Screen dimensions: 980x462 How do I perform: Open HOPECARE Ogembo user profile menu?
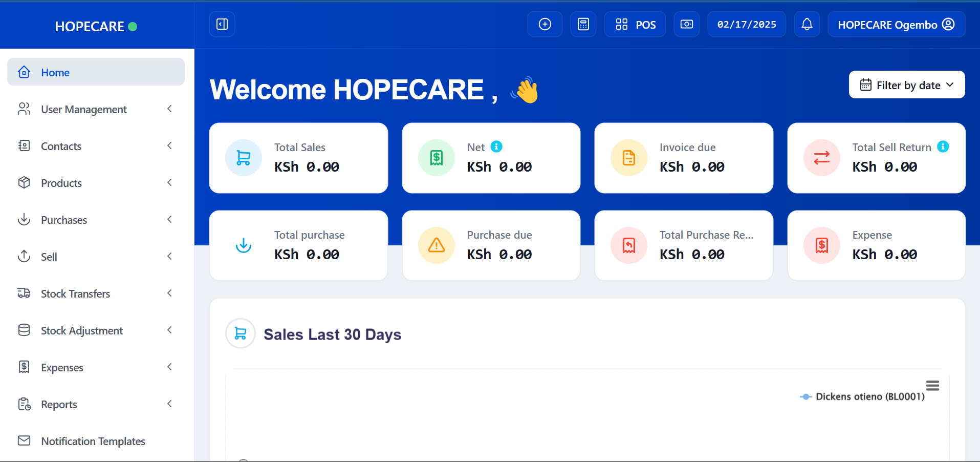(897, 24)
